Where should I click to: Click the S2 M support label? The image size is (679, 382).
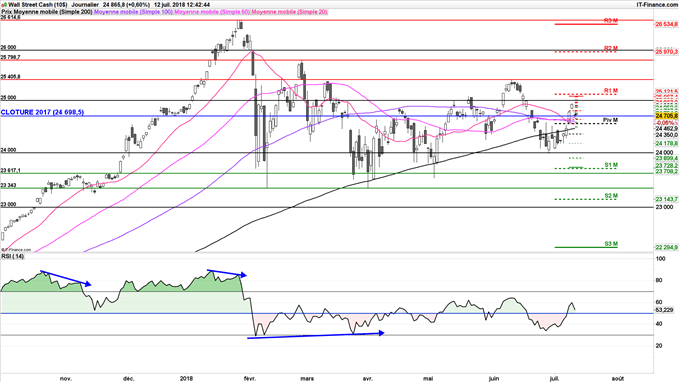tap(611, 196)
